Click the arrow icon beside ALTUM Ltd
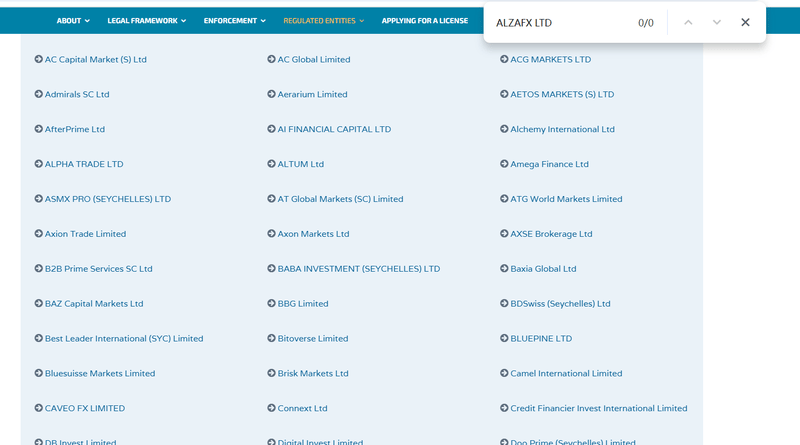The width and height of the screenshot is (800, 445). pos(271,164)
